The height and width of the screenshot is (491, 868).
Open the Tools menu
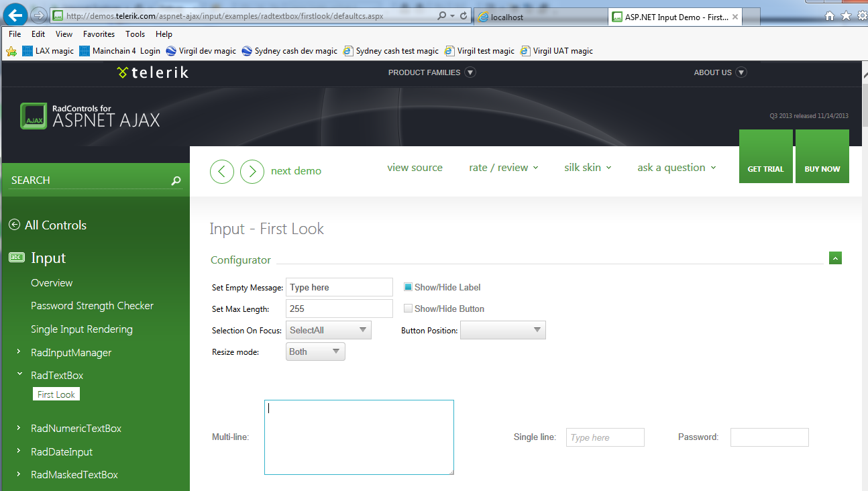click(x=135, y=34)
